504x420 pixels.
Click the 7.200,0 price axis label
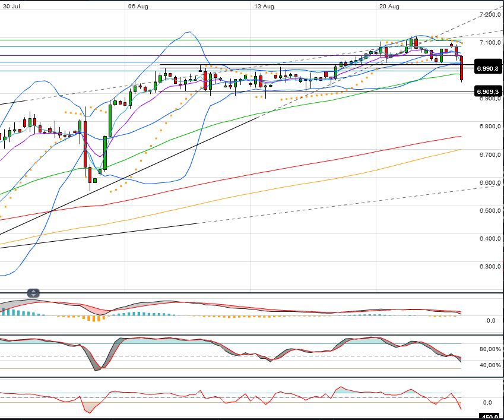490,14
